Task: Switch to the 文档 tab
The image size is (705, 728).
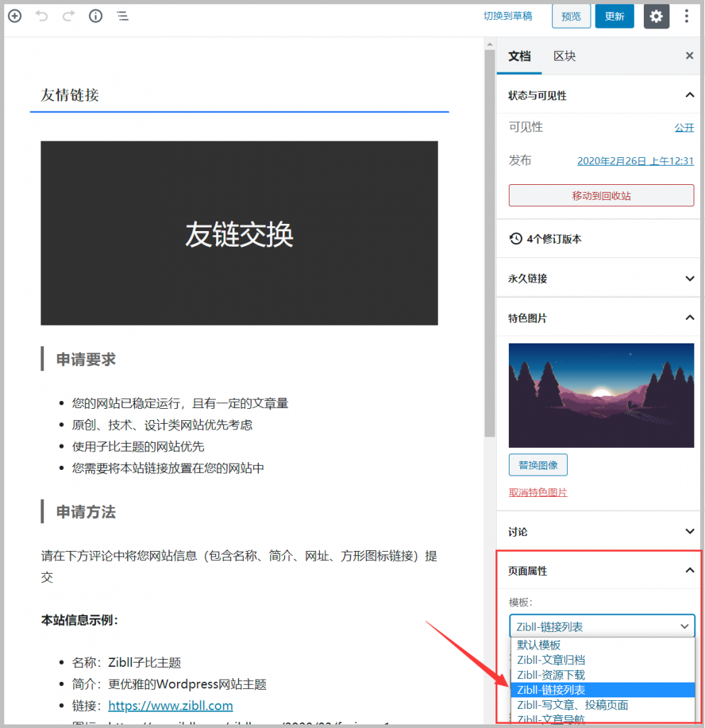Action: point(519,55)
